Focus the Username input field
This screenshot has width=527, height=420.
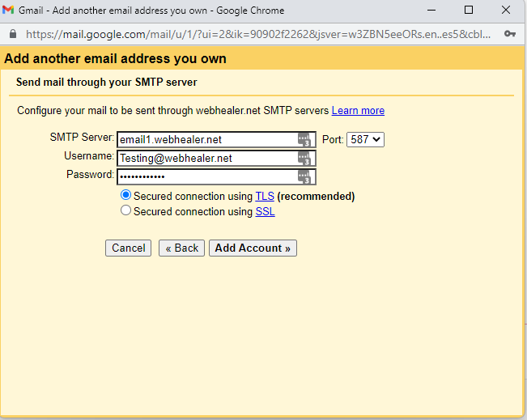click(216, 159)
